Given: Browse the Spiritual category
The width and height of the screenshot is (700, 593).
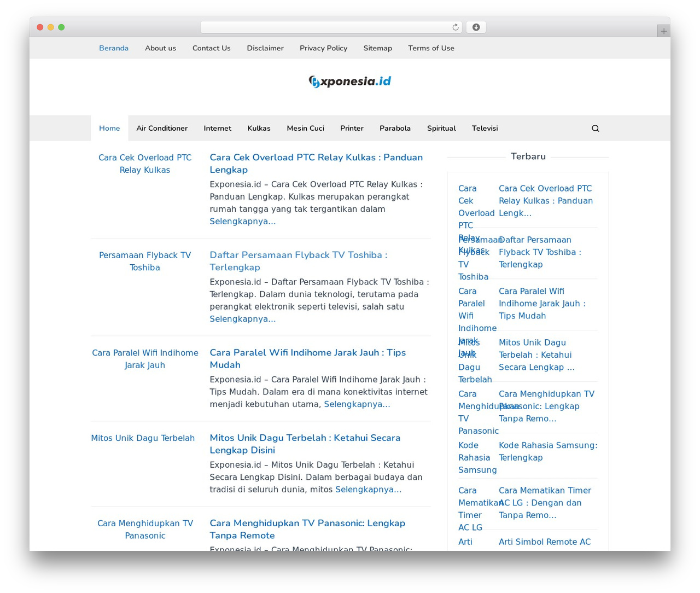Looking at the screenshot, I should point(441,128).
